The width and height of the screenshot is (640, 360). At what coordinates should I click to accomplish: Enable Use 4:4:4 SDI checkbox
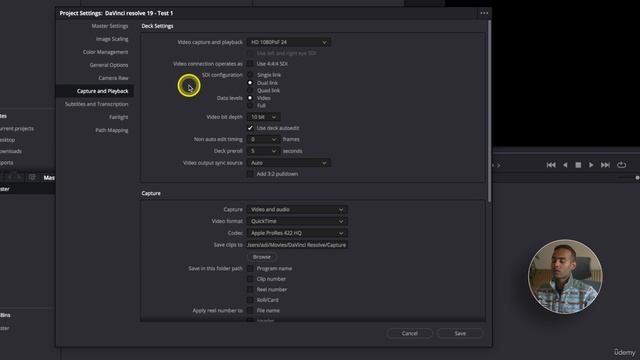point(250,64)
